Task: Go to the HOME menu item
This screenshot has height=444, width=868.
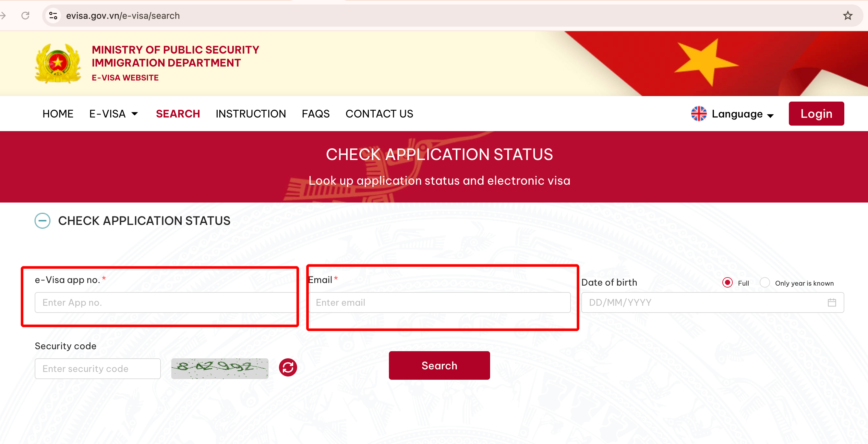Action: tap(58, 114)
